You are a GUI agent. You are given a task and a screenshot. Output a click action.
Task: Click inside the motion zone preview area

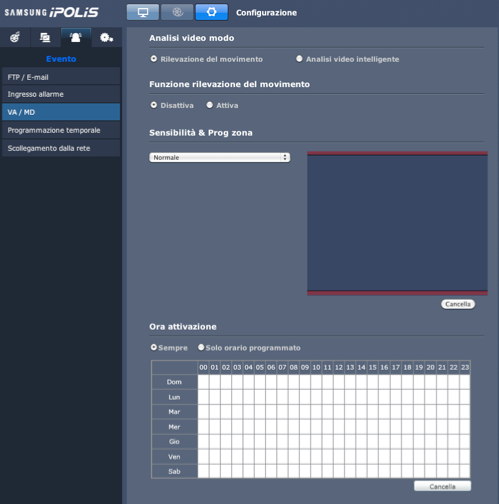397,223
